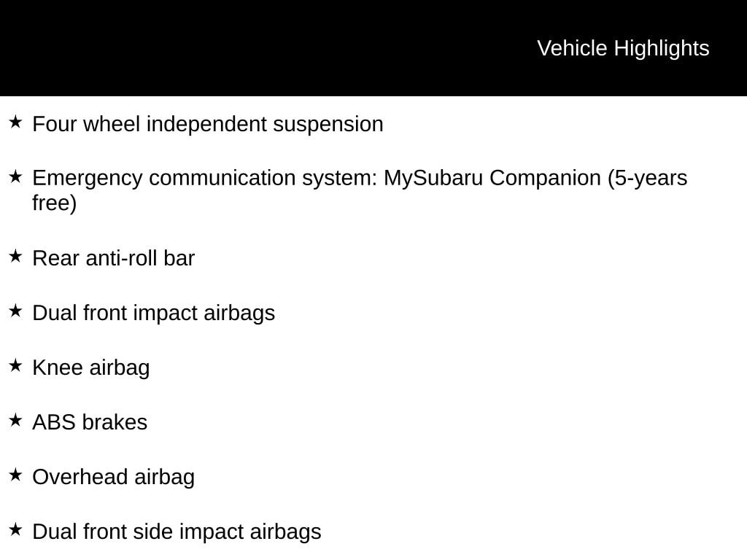The image size is (747, 560).
Task: Click the ABS brakes text
Action: pyautogui.click(x=90, y=422)
